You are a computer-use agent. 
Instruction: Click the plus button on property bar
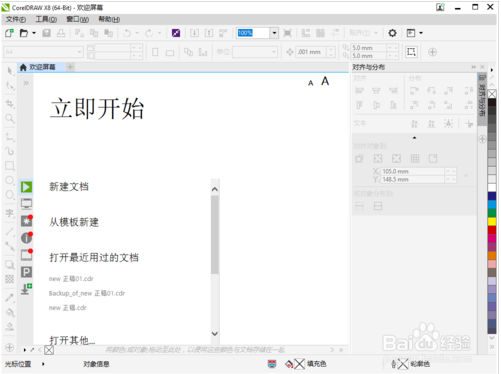tap(432, 52)
